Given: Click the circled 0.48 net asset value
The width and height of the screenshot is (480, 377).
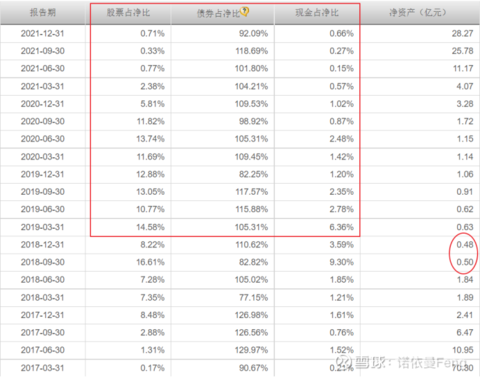Looking at the screenshot, I should coord(465,245).
